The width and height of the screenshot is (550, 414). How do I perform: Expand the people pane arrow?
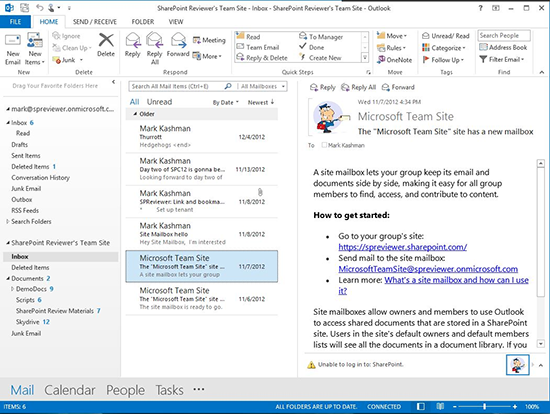tap(541, 365)
